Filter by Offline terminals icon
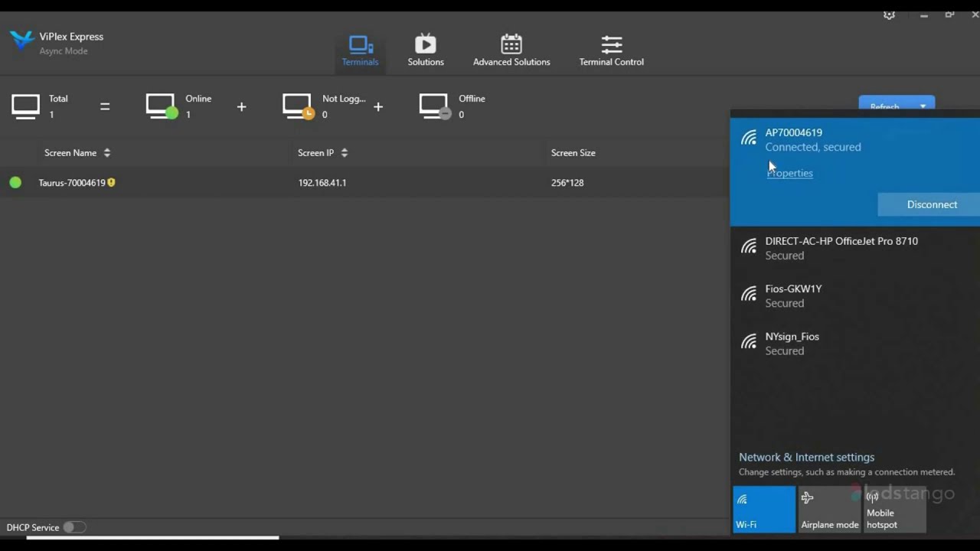Image resolution: width=980 pixels, height=551 pixels. pos(435,106)
